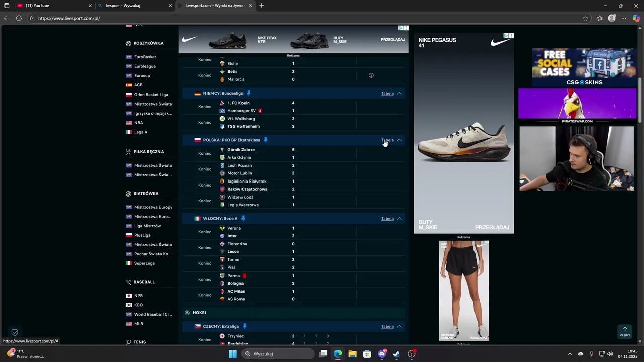644x362 pixels.
Task: Open the privacy shield icon at bottom left
Action: pos(15,332)
